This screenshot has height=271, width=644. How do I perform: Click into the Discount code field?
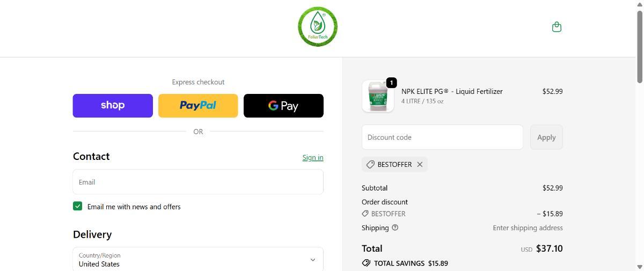(442, 137)
